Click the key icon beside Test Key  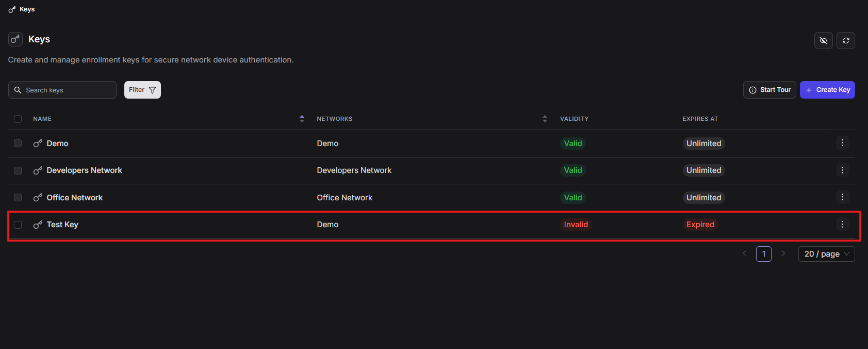(38, 225)
